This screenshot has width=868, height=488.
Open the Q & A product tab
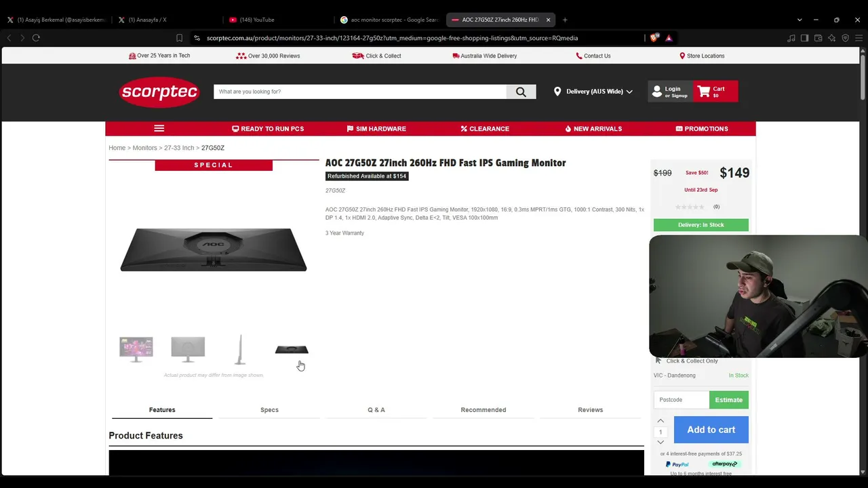[x=376, y=410]
